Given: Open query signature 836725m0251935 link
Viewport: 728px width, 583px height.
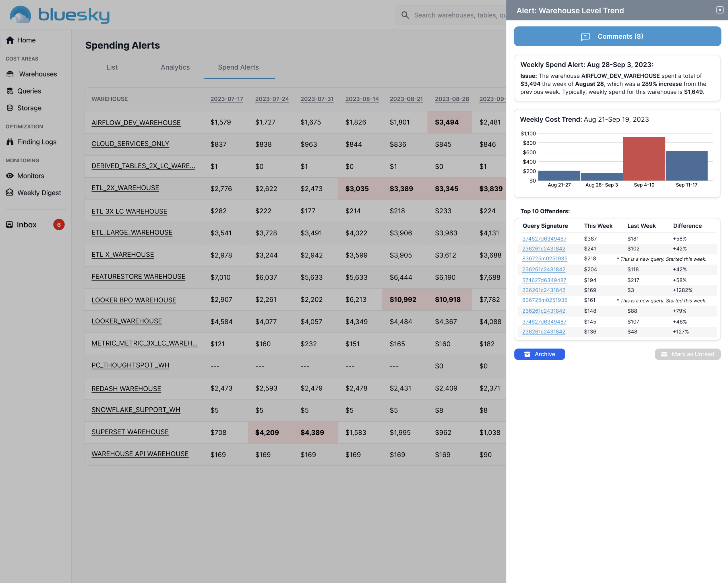Looking at the screenshot, I should tap(544, 259).
